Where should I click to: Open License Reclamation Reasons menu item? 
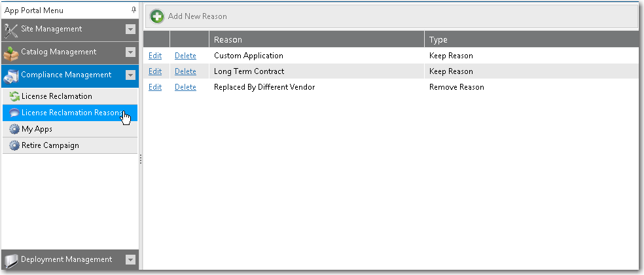[x=71, y=113]
